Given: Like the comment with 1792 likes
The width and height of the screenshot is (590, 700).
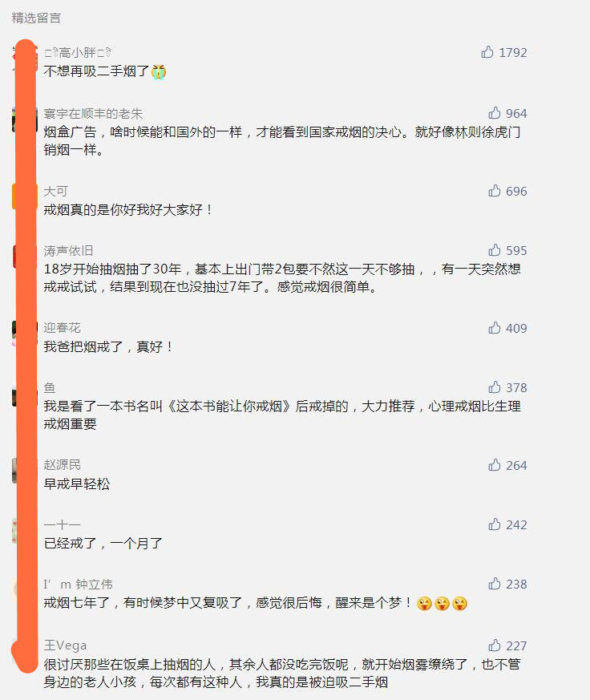Looking at the screenshot, I should pyautogui.click(x=487, y=52).
